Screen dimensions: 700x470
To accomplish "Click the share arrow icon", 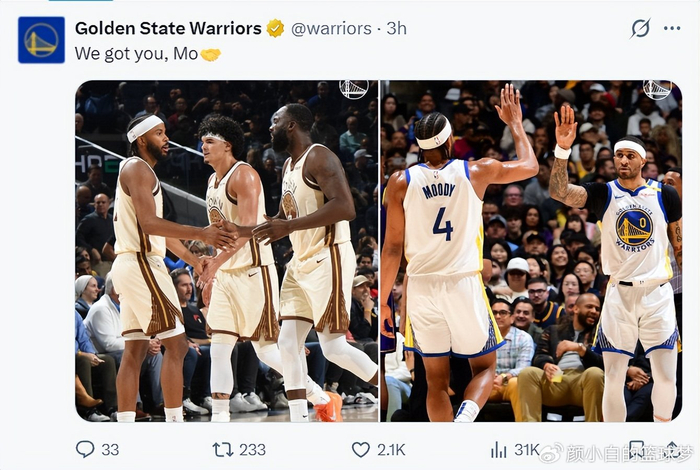I will (x=672, y=449).
